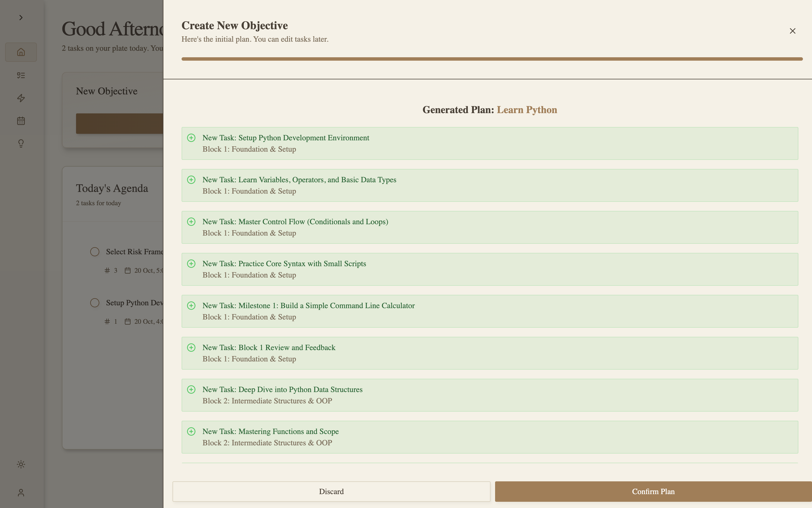The width and height of the screenshot is (812, 508).
Task: Select 'Mastering Functions and Scope' task
Action: click(x=489, y=437)
